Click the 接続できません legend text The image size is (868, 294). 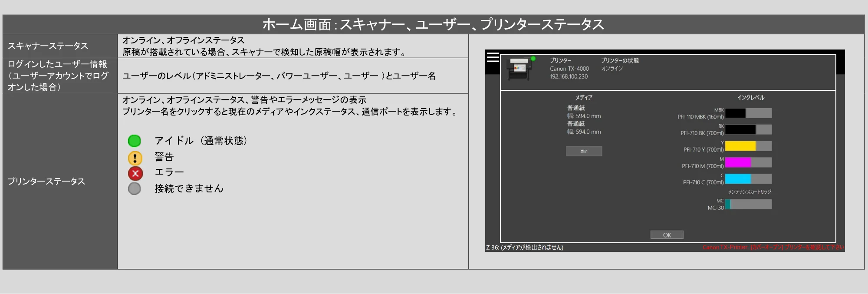pos(189,188)
